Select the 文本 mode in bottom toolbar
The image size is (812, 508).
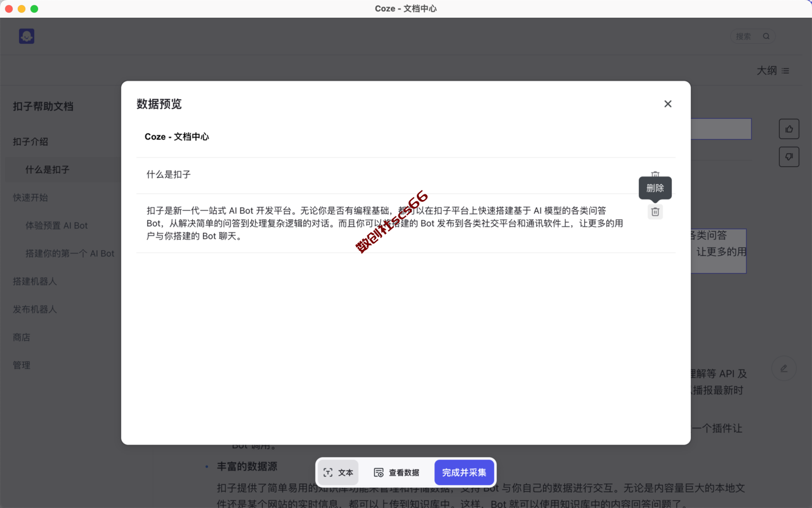point(338,472)
